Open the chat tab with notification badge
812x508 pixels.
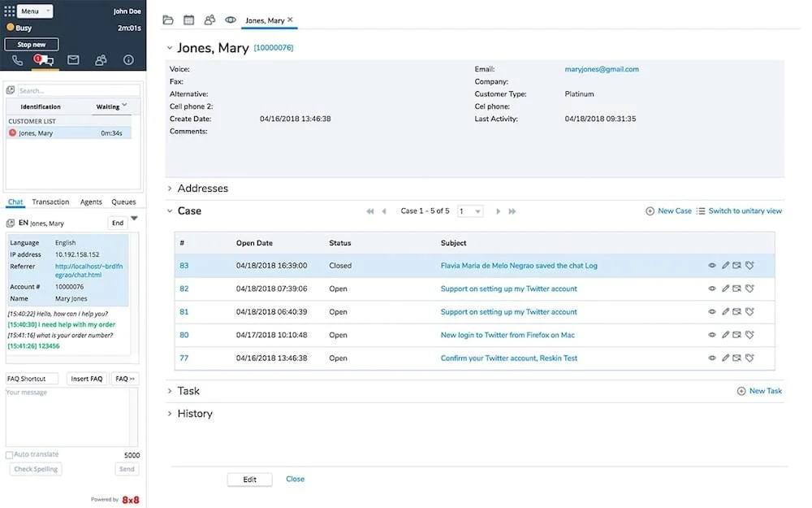[45, 60]
